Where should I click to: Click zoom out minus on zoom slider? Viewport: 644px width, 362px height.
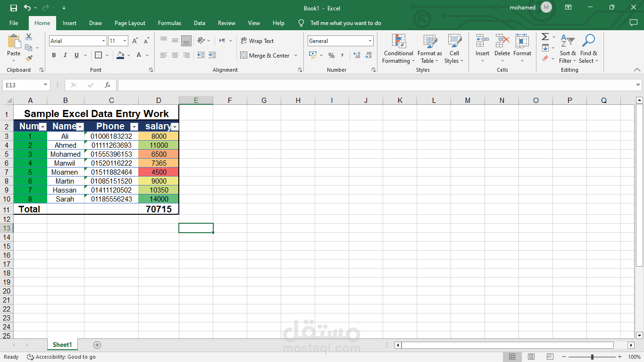(563, 357)
